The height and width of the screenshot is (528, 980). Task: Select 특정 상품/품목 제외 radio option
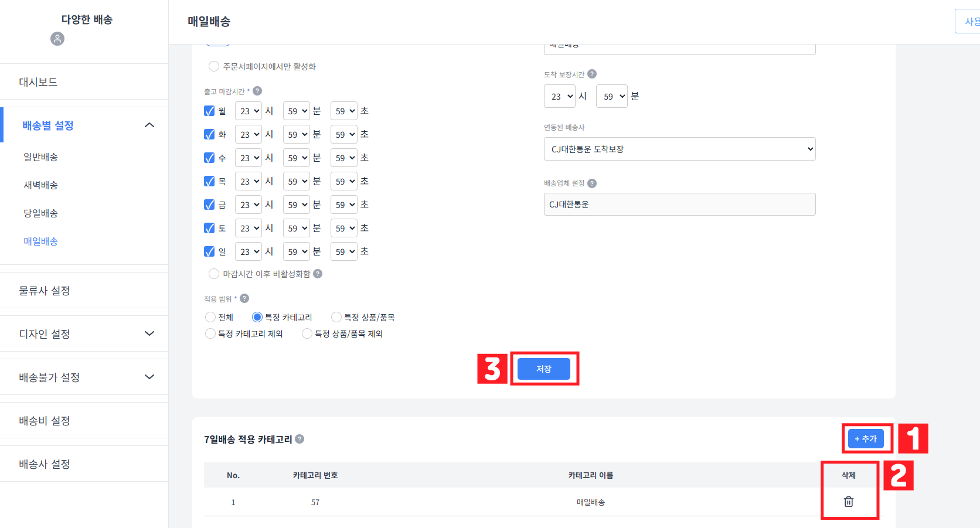coord(307,333)
